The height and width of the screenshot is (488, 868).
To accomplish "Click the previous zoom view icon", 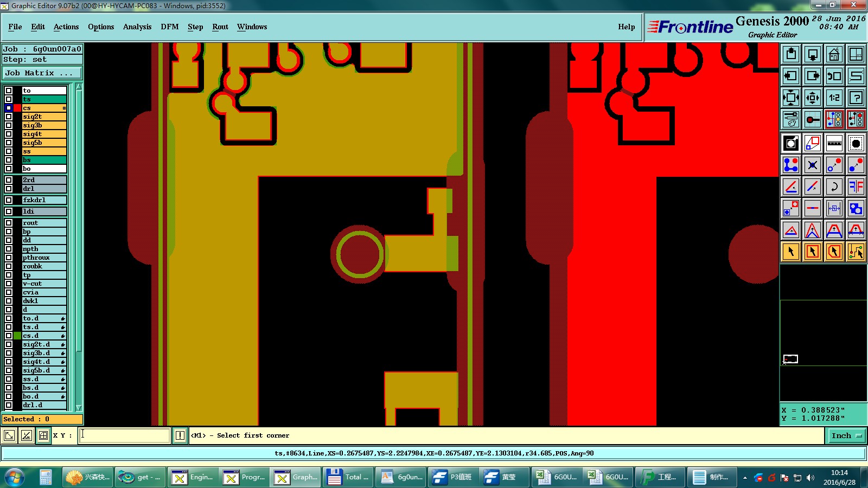I will point(834,76).
